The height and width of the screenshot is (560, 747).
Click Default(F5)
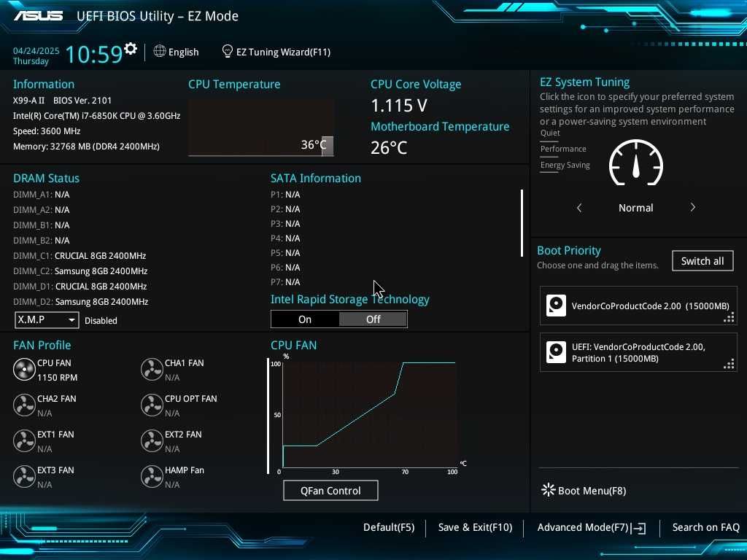point(389,527)
